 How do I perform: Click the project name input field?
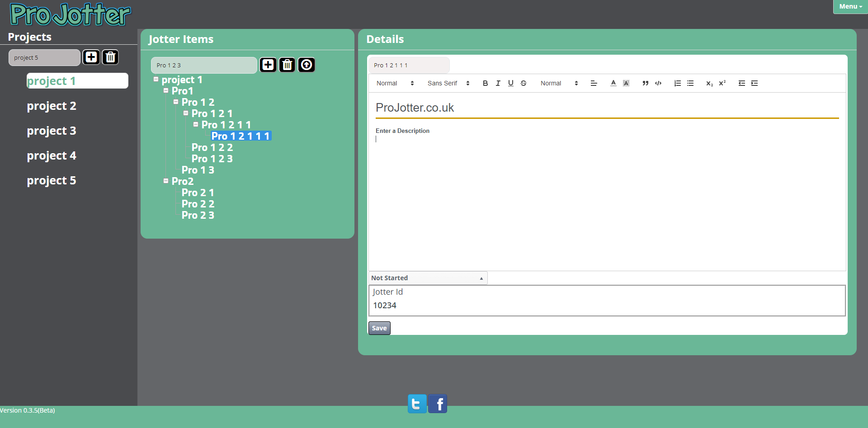pyautogui.click(x=44, y=57)
